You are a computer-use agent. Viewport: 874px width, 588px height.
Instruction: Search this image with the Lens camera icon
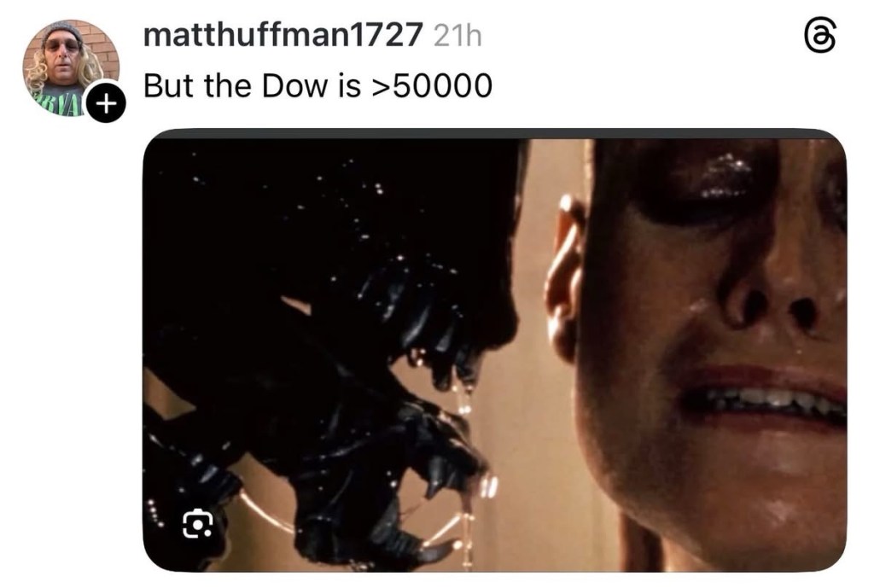(197, 524)
